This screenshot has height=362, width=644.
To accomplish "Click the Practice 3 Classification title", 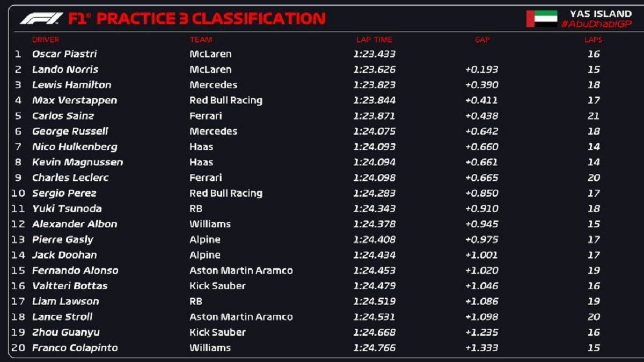I will point(197,19).
